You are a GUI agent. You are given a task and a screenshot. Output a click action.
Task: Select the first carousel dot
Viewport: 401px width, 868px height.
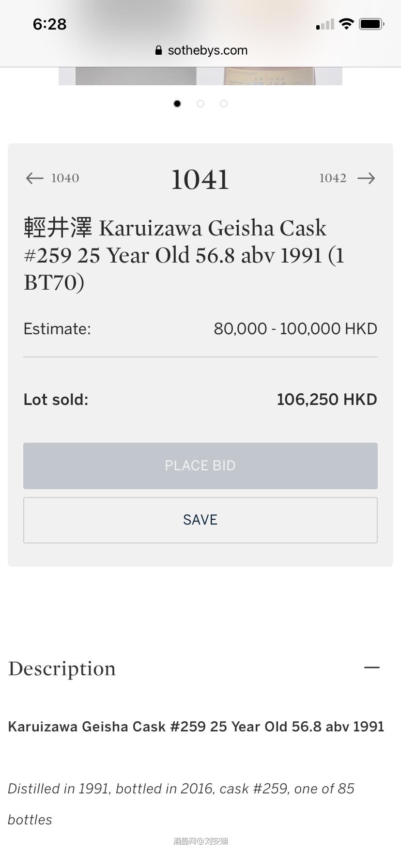[x=177, y=104]
